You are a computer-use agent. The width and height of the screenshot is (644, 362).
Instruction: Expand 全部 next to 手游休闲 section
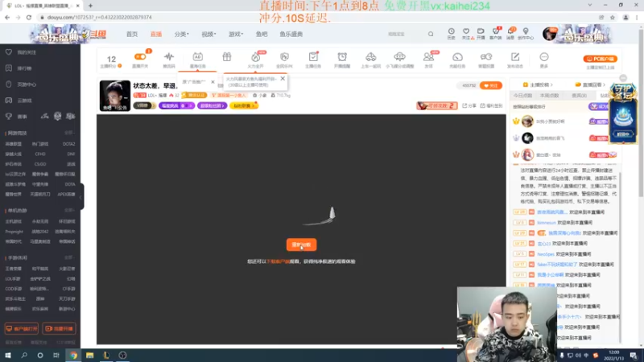(69, 257)
